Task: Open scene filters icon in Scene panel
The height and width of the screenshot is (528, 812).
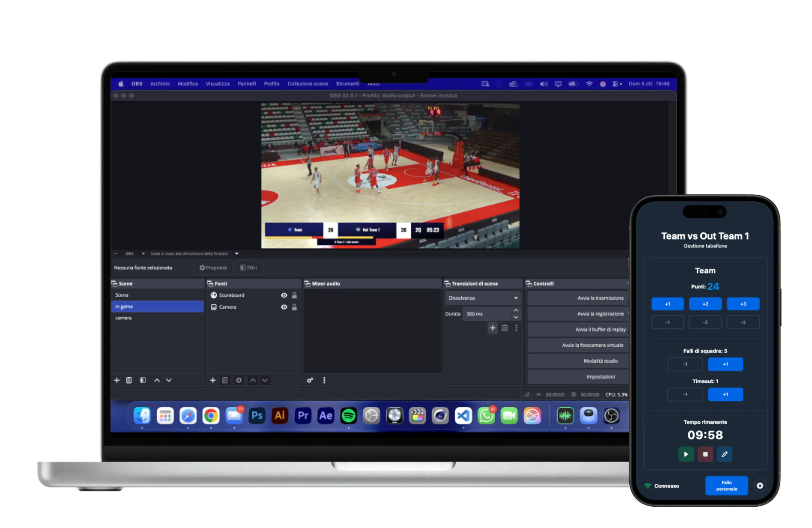Action: click(x=143, y=380)
